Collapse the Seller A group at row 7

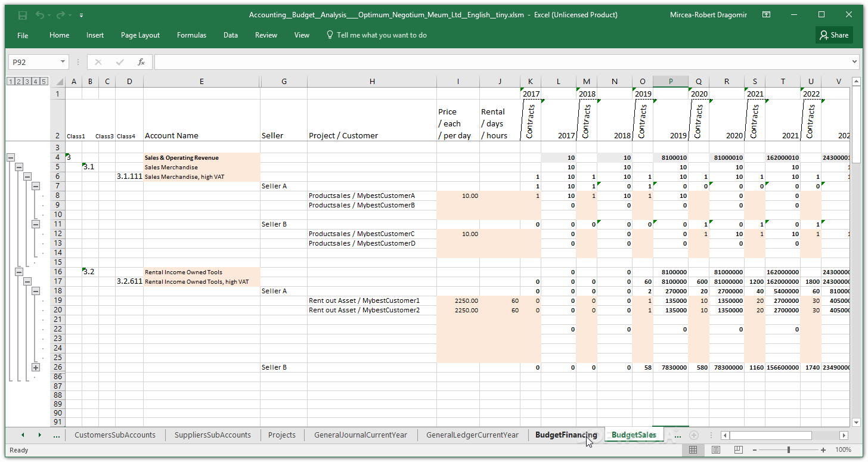click(x=35, y=186)
